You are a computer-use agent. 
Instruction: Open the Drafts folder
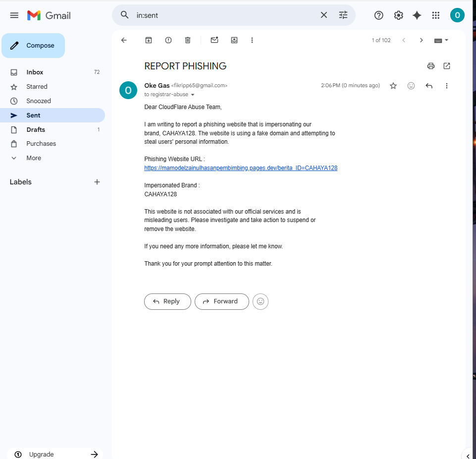[53, 130]
